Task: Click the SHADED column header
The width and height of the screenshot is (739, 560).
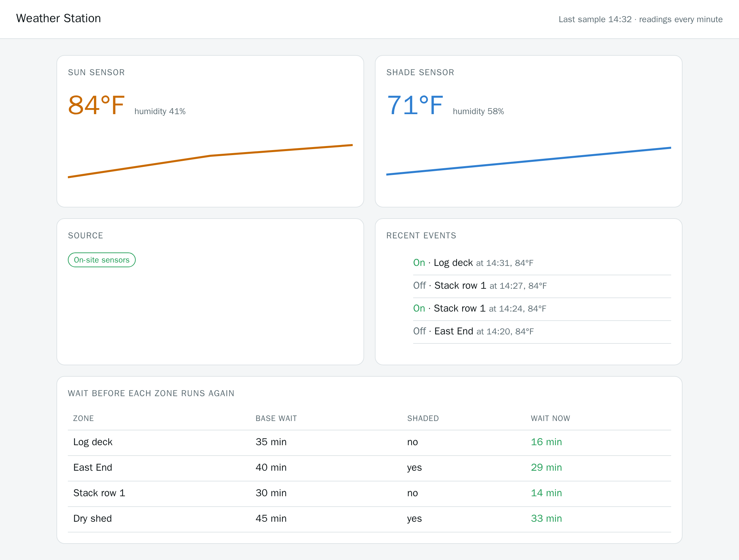Action: 423,418
